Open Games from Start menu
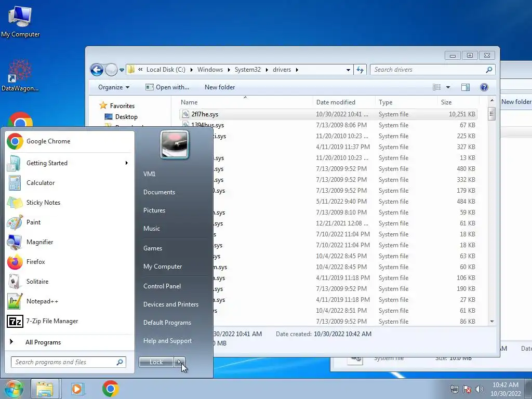Image resolution: width=532 pixels, height=399 pixels. point(153,248)
